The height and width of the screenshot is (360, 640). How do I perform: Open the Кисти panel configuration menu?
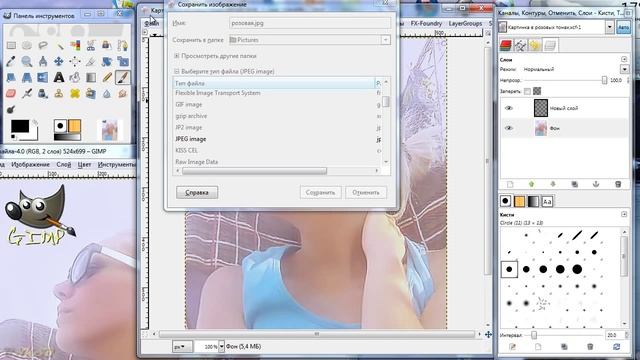[624, 214]
